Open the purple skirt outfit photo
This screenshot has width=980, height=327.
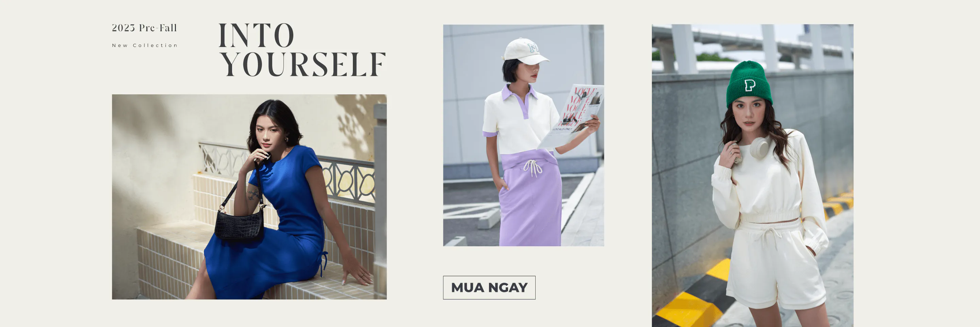(x=523, y=135)
